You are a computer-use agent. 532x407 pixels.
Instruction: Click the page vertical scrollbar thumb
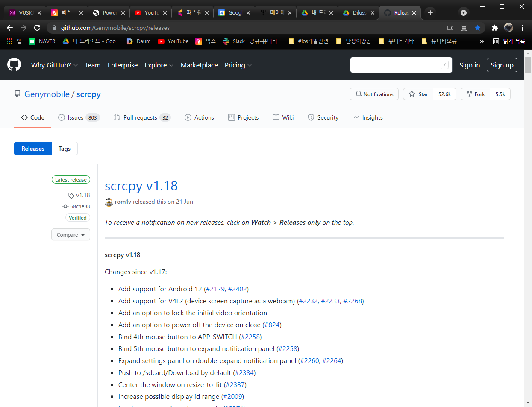coord(528,65)
